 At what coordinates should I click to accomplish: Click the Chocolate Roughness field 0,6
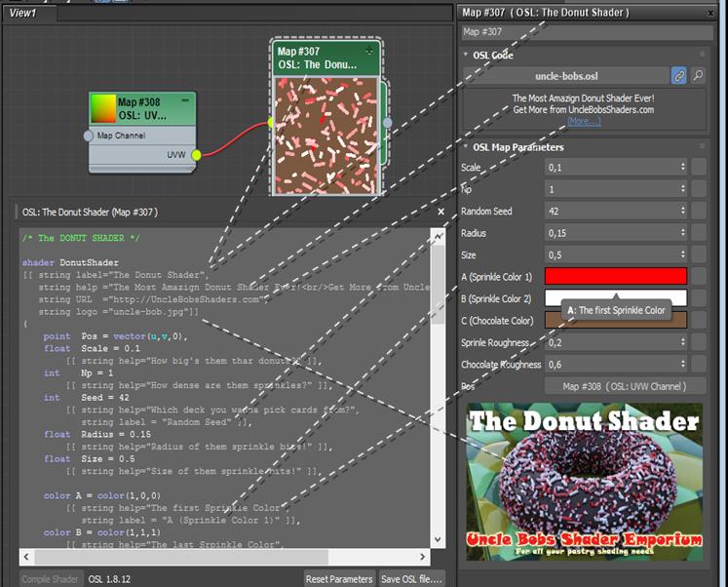pos(612,364)
